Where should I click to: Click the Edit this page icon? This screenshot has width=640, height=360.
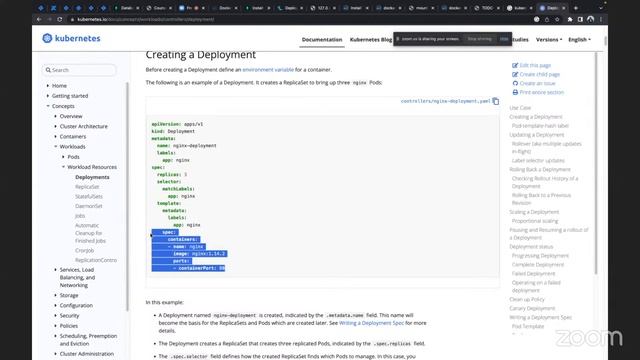click(x=515, y=65)
